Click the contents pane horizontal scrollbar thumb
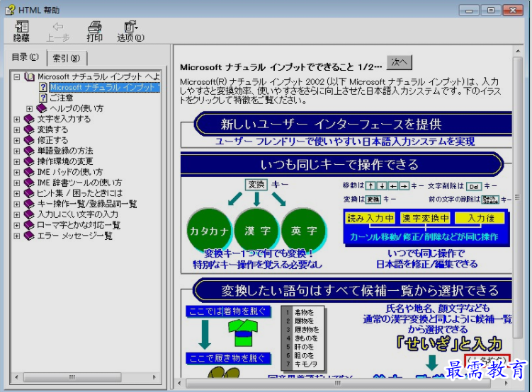Screen dimensions: 532x392 (x=72, y=377)
